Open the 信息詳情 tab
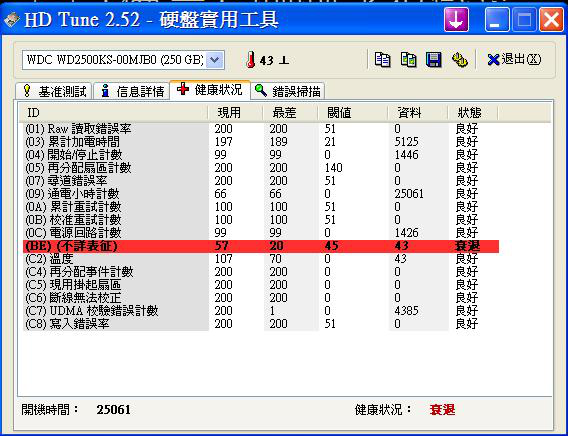 (132, 91)
